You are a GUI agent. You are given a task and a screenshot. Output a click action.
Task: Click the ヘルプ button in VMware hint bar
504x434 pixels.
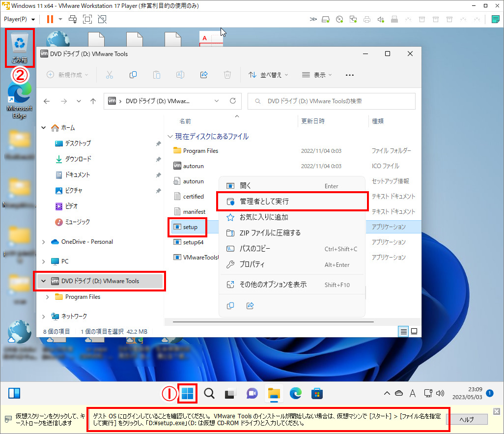pyautogui.click(x=466, y=420)
